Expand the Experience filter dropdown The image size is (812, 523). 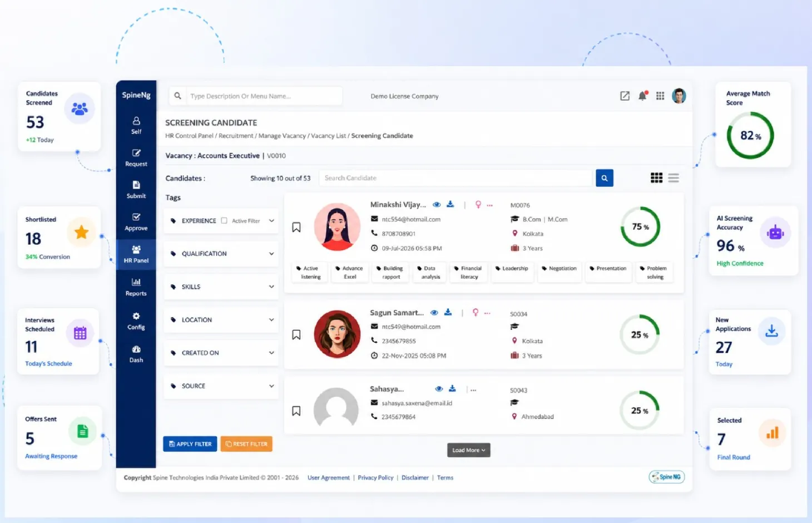coord(271,220)
